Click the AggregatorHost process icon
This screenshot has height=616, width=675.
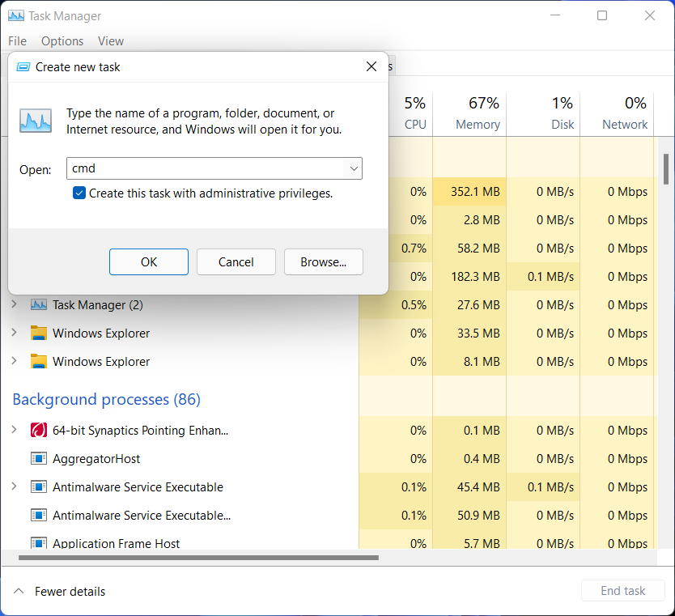39,458
